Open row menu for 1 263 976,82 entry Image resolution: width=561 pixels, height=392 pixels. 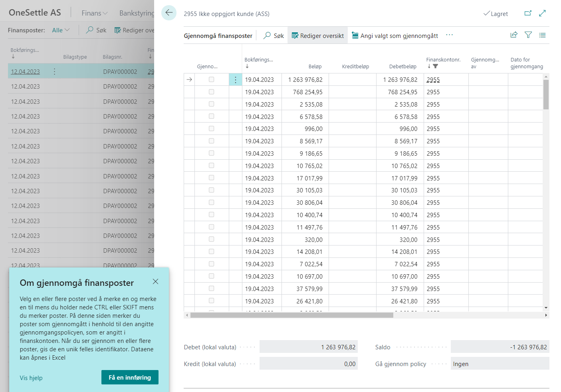tap(236, 80)
